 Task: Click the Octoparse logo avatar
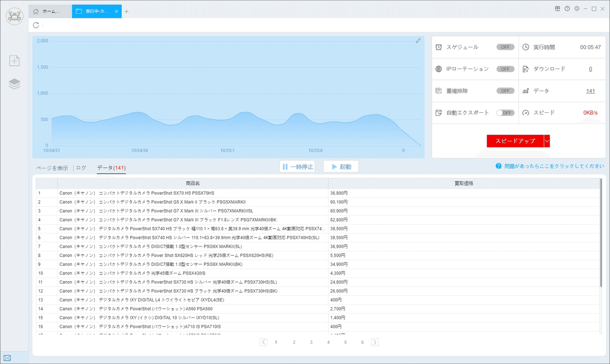coord(14,15)
